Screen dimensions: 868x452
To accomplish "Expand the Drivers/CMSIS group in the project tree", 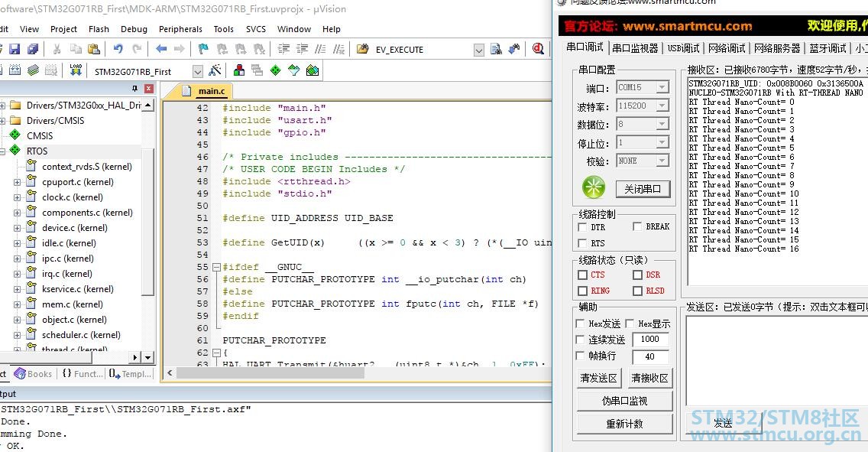I will click(3, 121).
